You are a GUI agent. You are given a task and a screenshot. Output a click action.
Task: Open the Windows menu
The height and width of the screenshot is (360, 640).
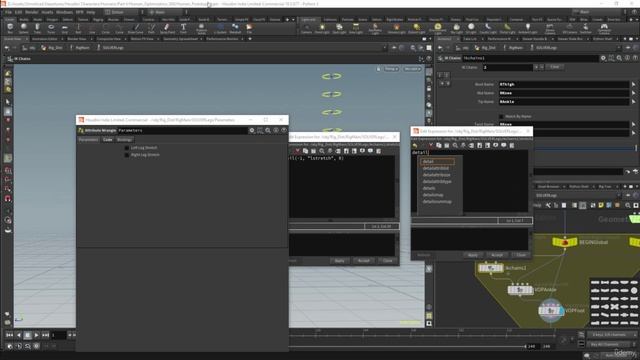pos(64,12)
